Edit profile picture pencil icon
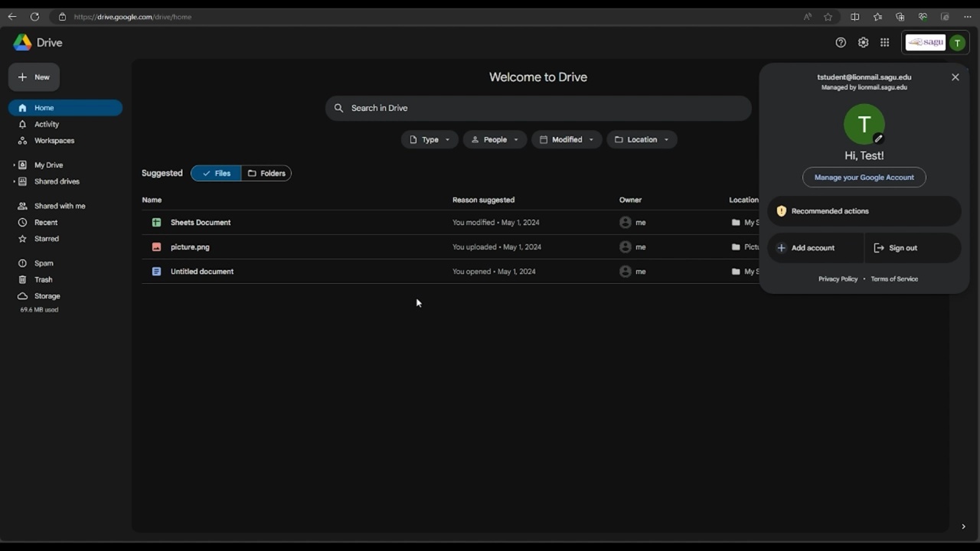Image resolution: width=980 pixels, height=551 pixels. 878,139
